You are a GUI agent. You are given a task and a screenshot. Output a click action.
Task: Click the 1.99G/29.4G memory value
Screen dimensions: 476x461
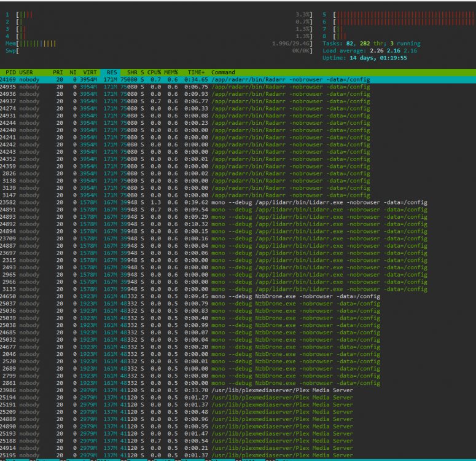tap(291, 44)
